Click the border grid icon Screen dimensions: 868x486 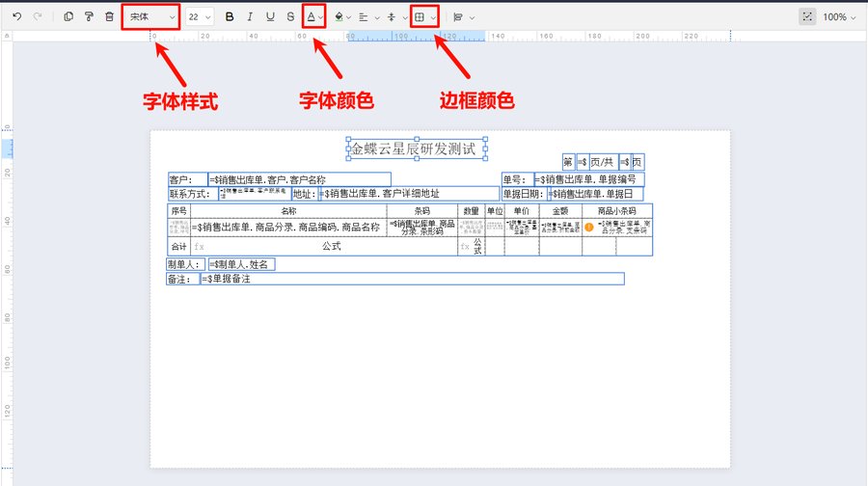420,17
